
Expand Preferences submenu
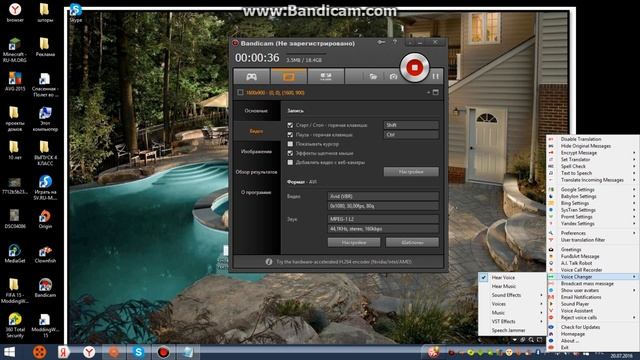pos(593,233)
